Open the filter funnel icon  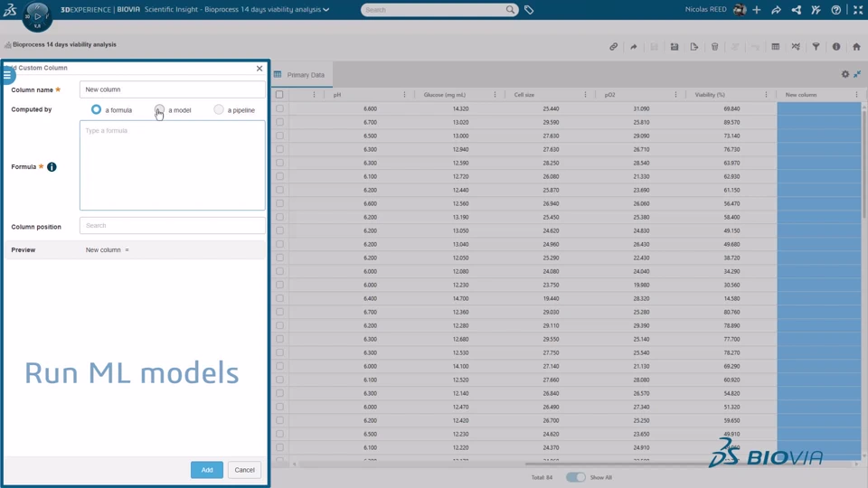(x=816, y=47)
